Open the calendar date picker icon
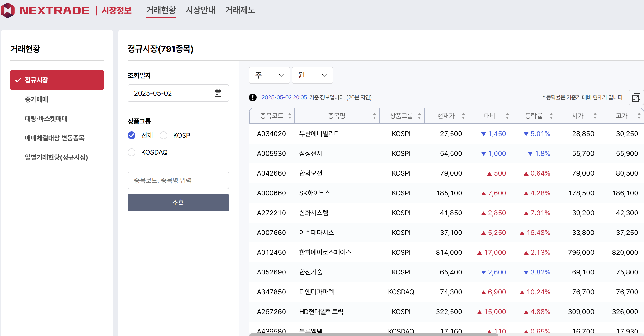 tap(218, 93)
